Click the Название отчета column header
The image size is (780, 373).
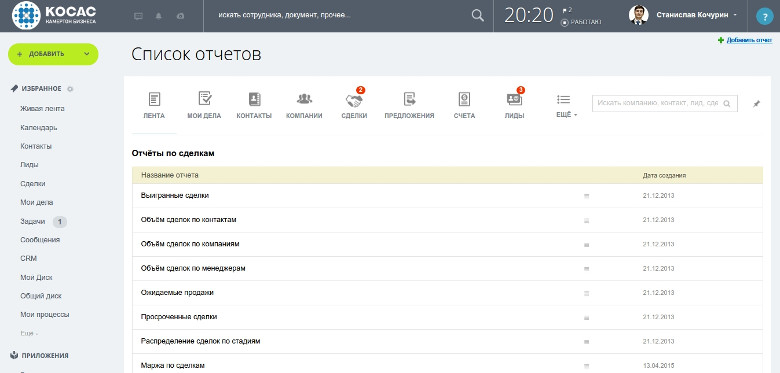(x=170, y=175)
